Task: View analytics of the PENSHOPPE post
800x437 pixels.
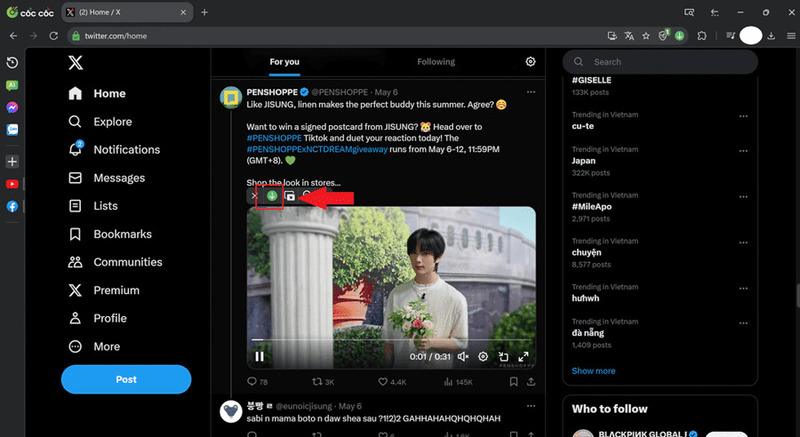Action: 458,381
